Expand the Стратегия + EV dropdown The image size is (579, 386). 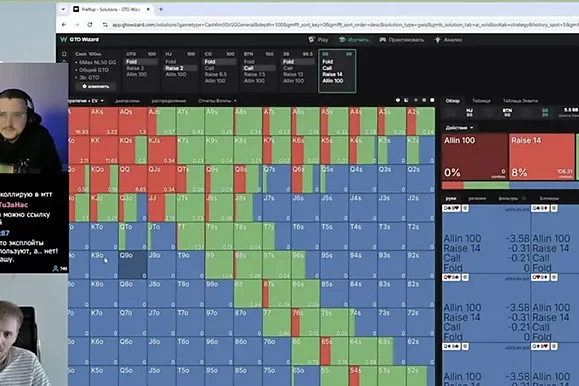coord(86,100)
